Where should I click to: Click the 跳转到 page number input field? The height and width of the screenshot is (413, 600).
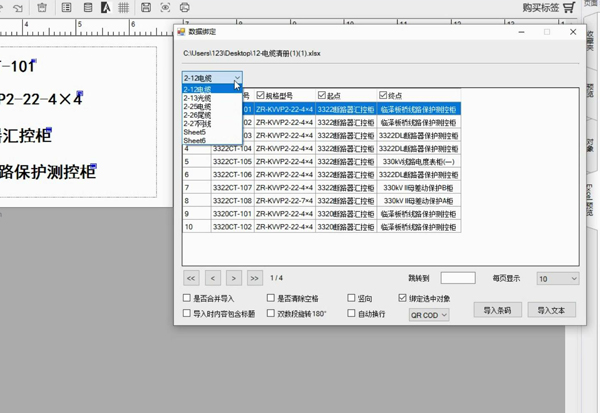457,278
